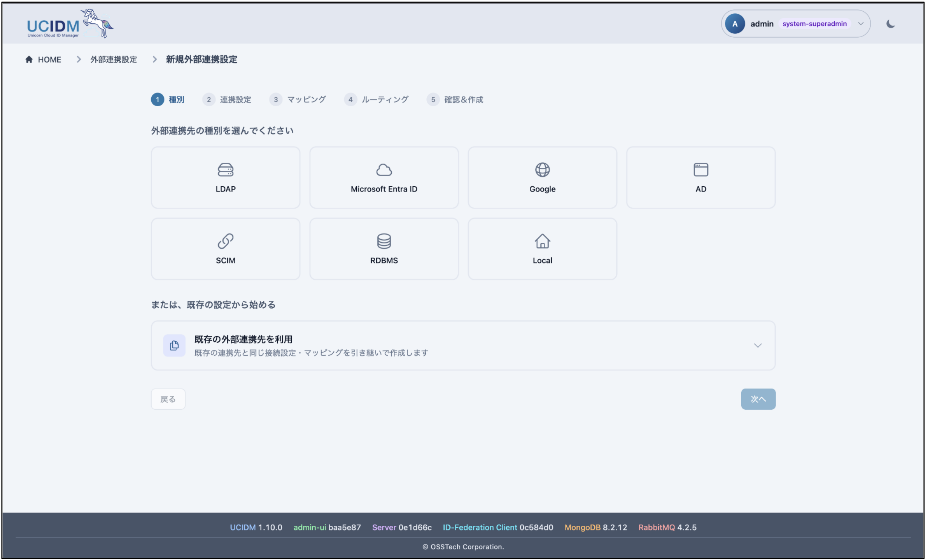Image resolution: width=926 pixels, height=560 pixels.
Task: Click the AD window icon
Action: pyautogui.click(x=701, y=170)
